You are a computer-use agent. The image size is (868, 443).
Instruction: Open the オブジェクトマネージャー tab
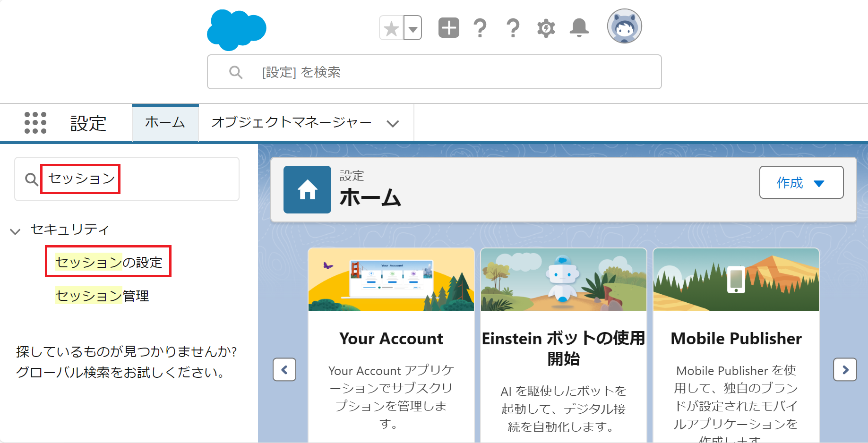pyautogui.click(x=292, y=123)
